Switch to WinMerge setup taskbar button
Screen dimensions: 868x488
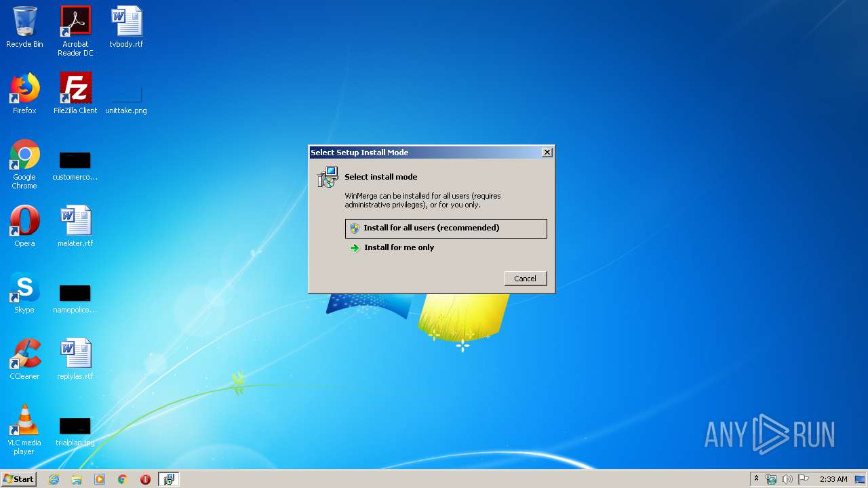[x=168, y=479]
